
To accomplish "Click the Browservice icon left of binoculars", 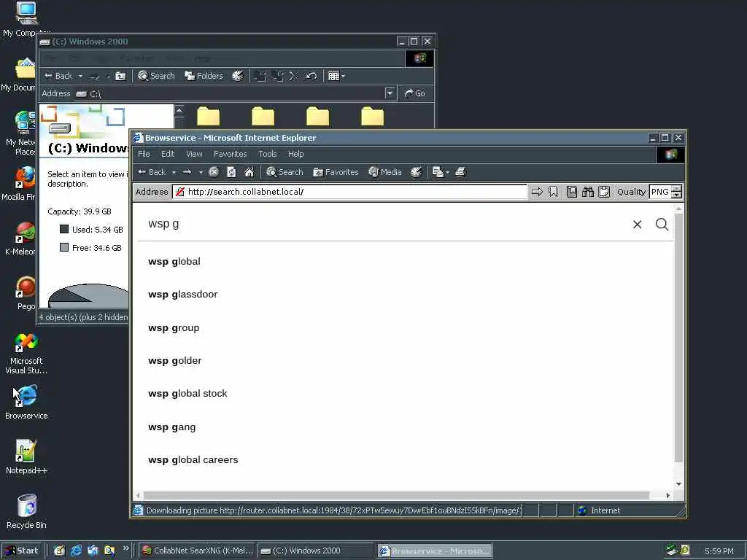I will tap(572, 192).
